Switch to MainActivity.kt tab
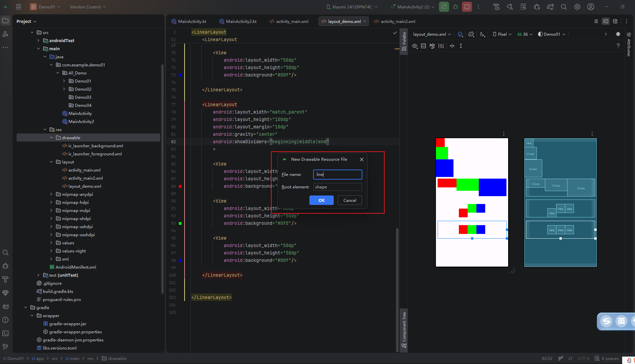Screen dimensions: 635x364 click(189, 21)
